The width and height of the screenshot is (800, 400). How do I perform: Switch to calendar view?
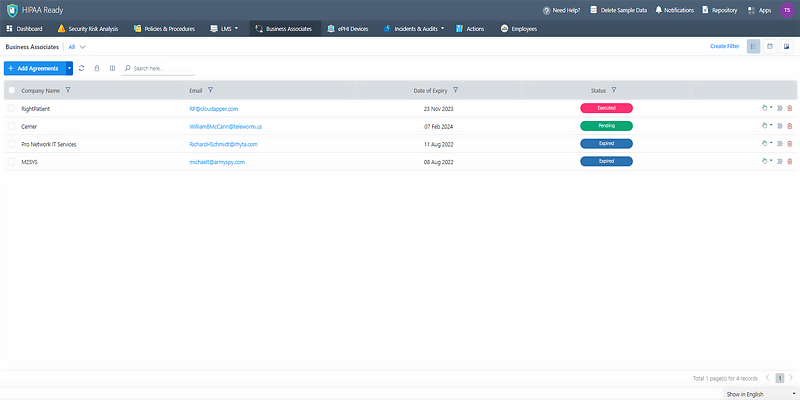click(770, 47)
